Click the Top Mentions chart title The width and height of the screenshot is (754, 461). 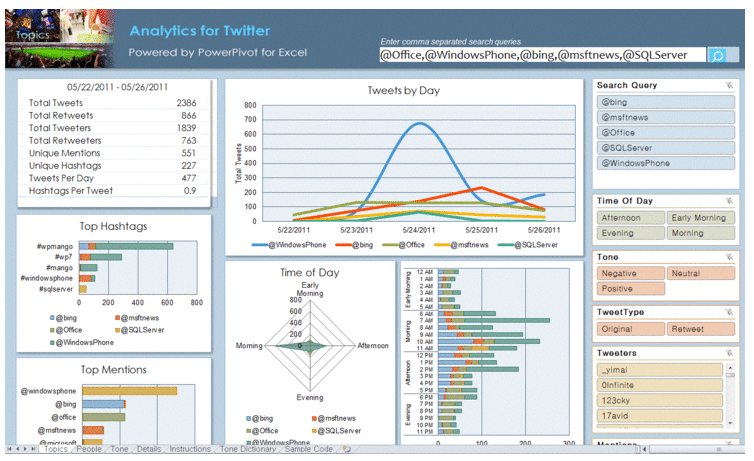113,370
